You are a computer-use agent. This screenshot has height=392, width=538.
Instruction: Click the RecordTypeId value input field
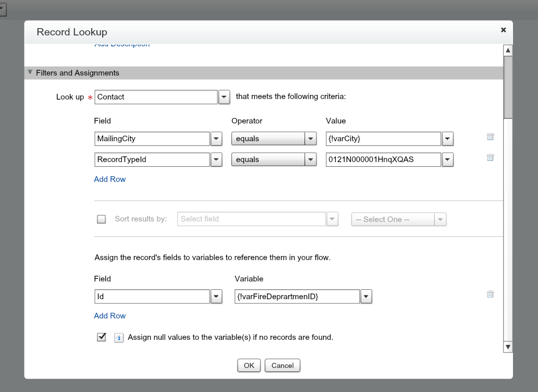[383, 160]
